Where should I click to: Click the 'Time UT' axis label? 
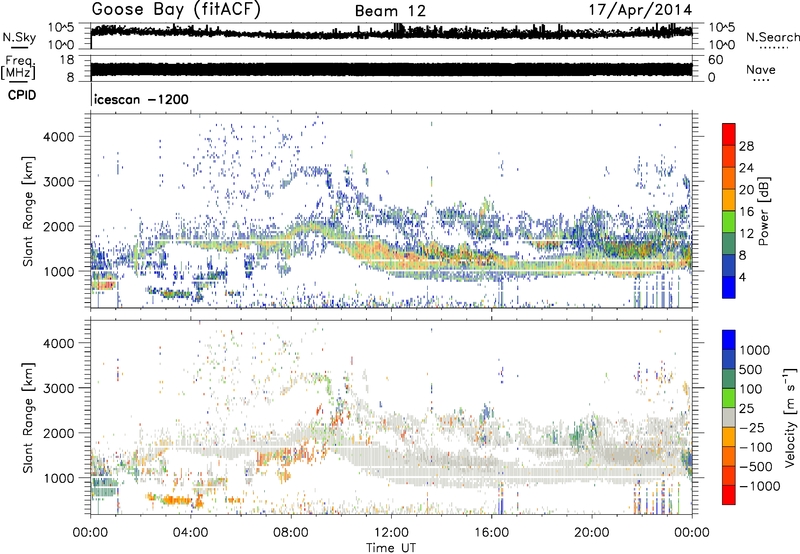[391, 547]
